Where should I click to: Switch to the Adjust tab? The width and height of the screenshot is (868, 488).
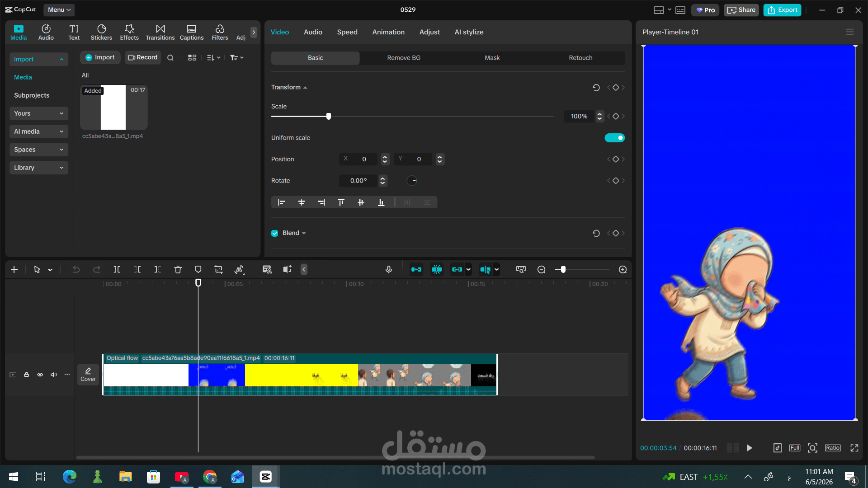point(429,32)
